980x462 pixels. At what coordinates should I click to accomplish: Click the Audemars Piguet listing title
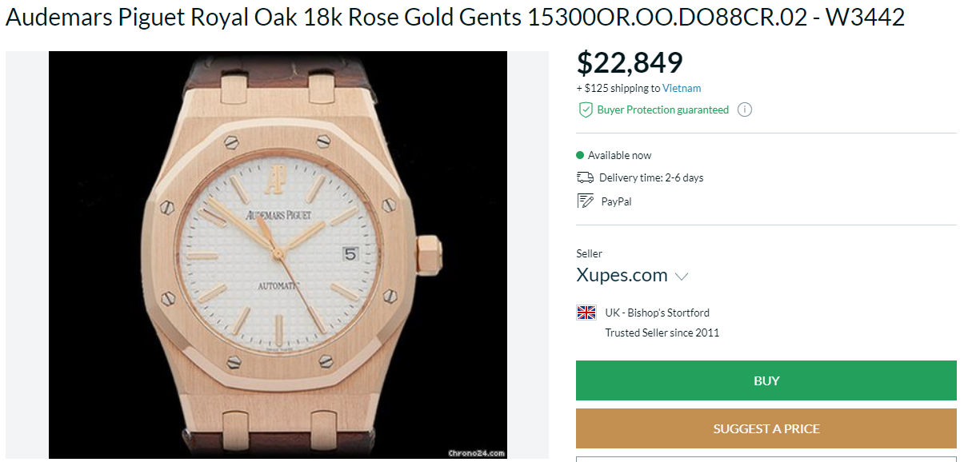(x=455, y=18)
